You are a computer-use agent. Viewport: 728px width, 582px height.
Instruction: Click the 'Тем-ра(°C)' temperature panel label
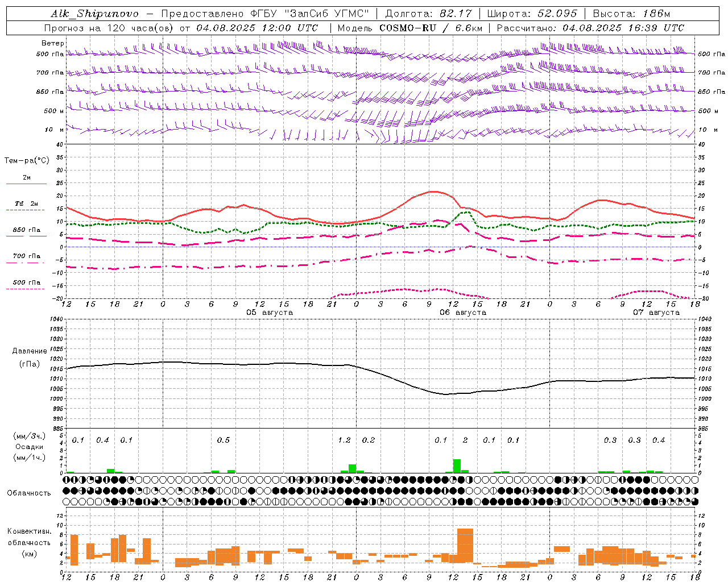[27, 161]
